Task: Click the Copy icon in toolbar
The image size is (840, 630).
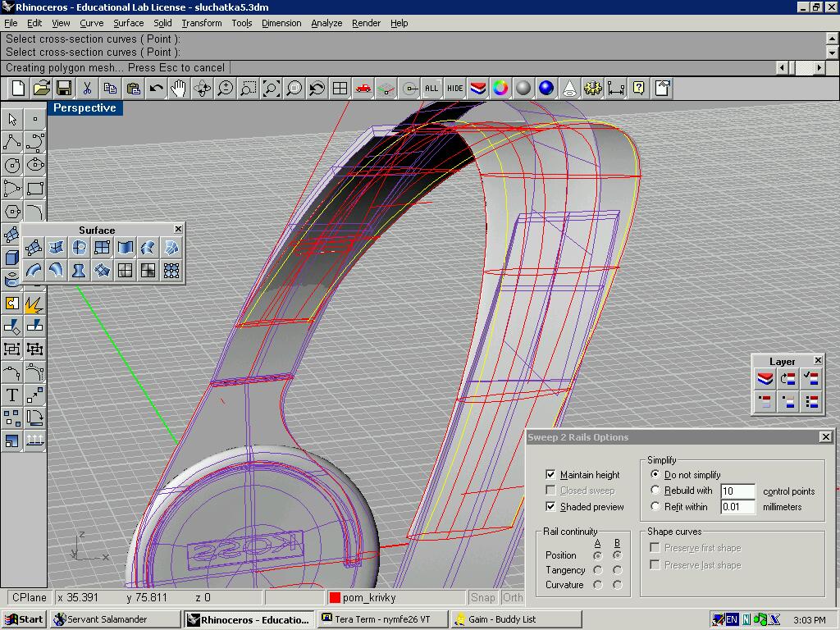Action: tap(111, 89)
